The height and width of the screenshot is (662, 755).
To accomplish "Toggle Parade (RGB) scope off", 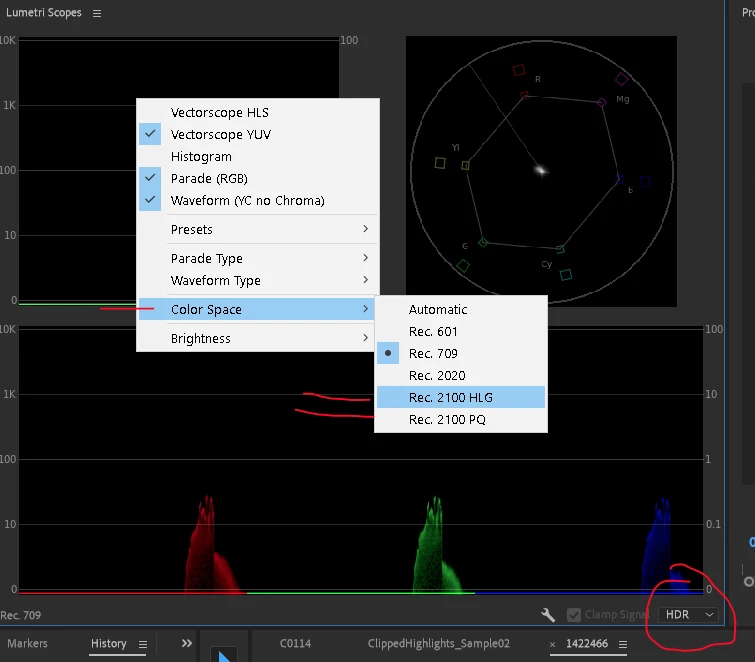I will click(x=258, y=178).
